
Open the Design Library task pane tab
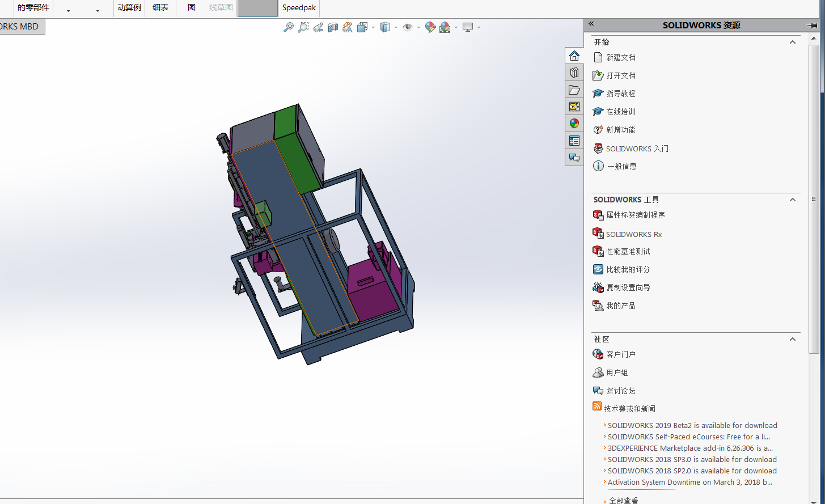(574, 73)
